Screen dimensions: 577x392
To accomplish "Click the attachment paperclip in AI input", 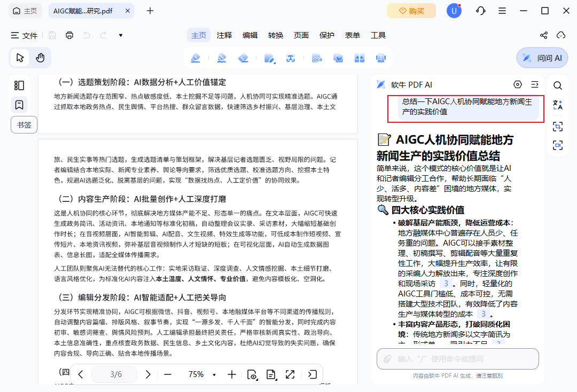I will [x=387, y=359].
